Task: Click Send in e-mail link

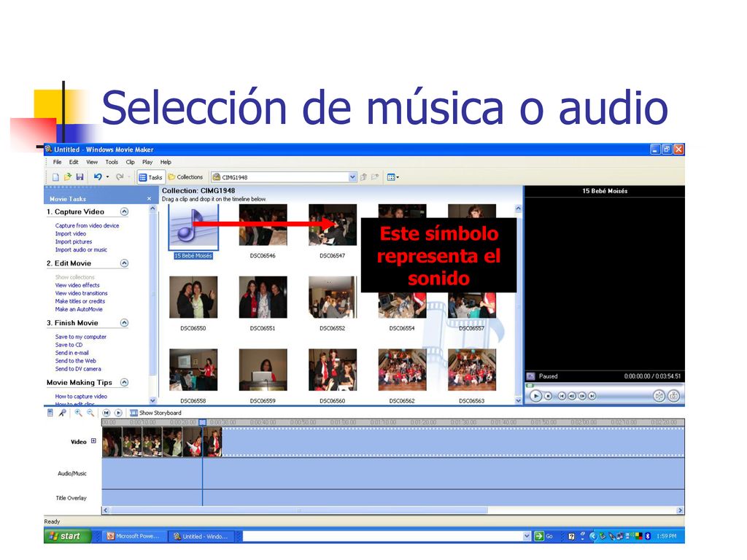Action: pos(72,353)
